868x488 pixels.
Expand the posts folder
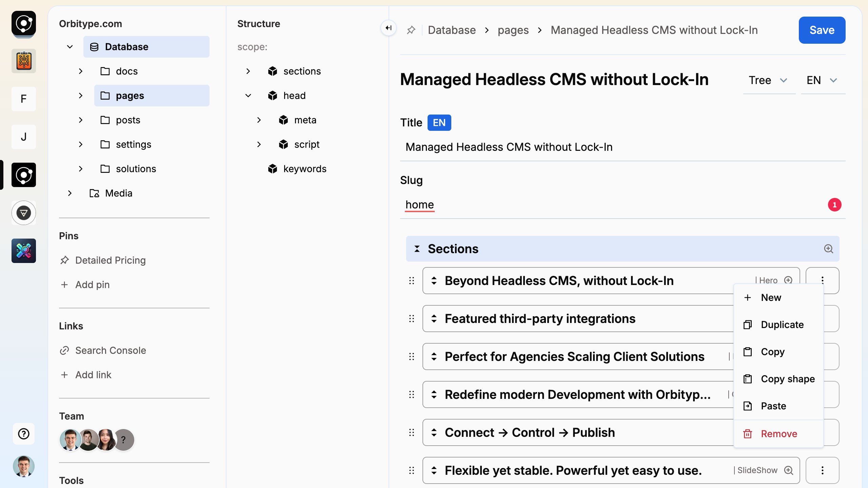click(x=81, y=120)
